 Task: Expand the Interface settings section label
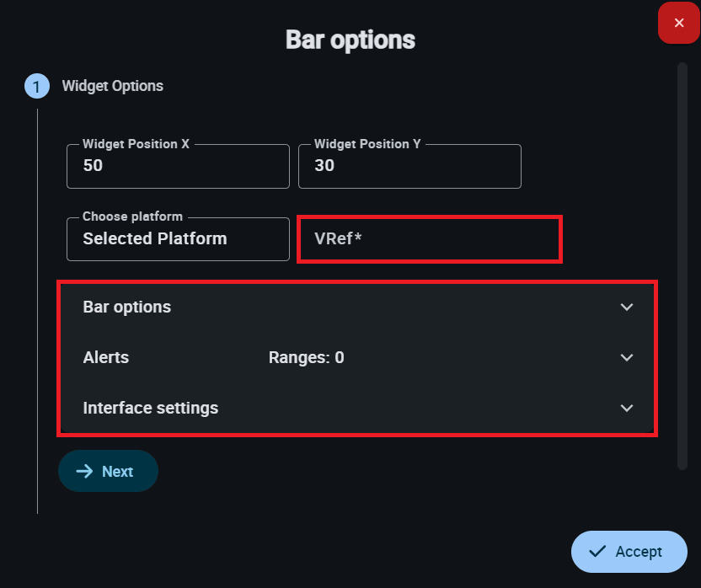(x=151, y=408)
